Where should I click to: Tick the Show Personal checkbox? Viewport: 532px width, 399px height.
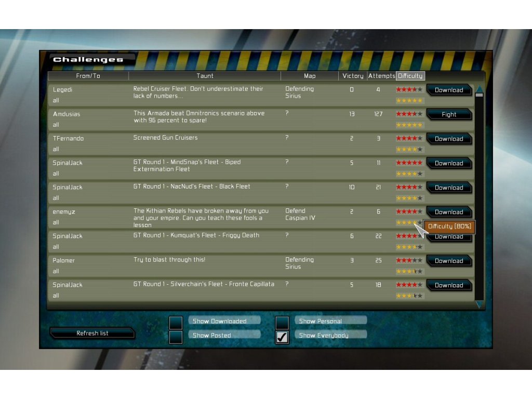(282, 323)
